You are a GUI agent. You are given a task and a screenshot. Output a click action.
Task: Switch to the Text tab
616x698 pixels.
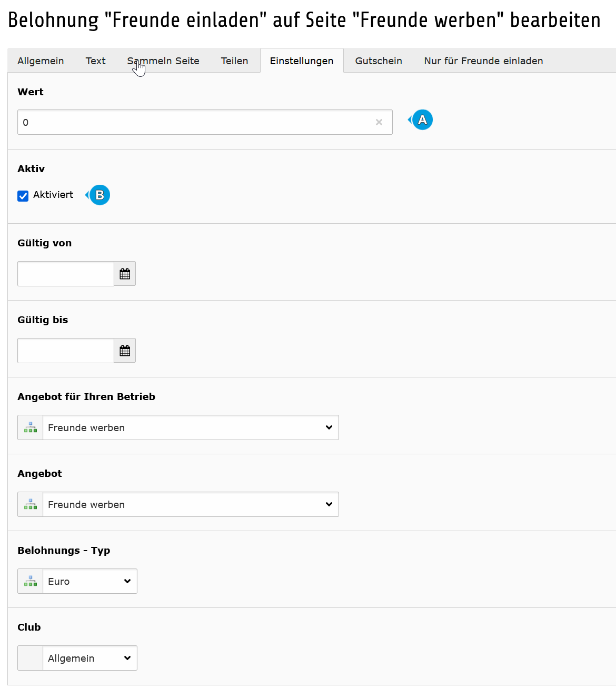pyautogui.click(x=95, y=61)
